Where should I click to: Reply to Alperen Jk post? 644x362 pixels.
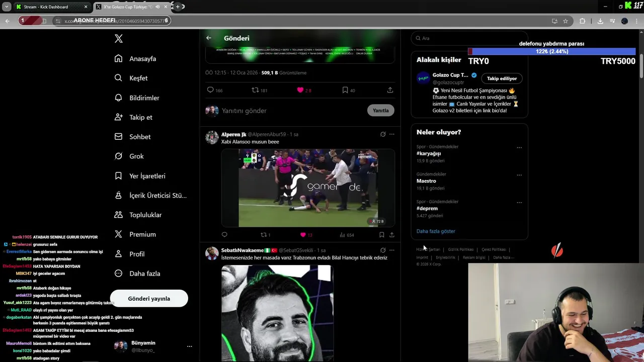tap(224, 235)
